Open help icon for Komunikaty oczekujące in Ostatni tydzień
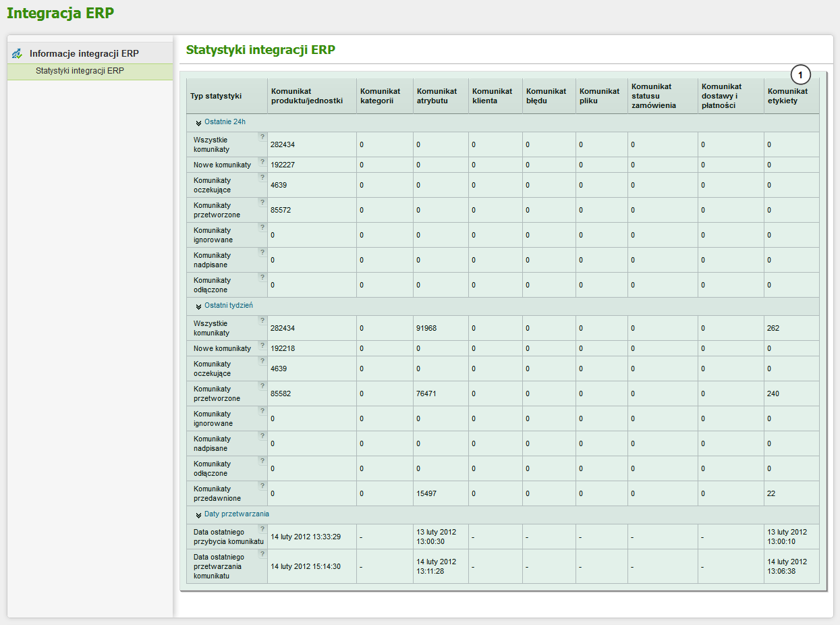The width and height of the screenshot is (840, 625). (262, 360)
